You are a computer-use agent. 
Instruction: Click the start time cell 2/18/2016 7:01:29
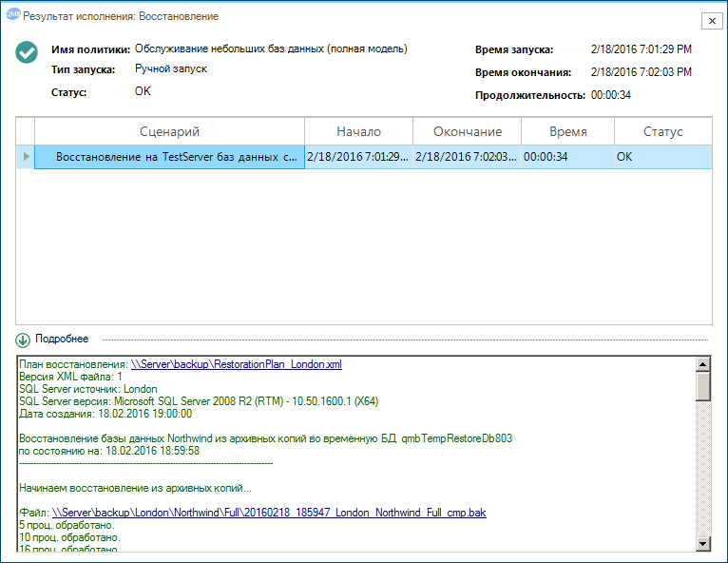358,157
